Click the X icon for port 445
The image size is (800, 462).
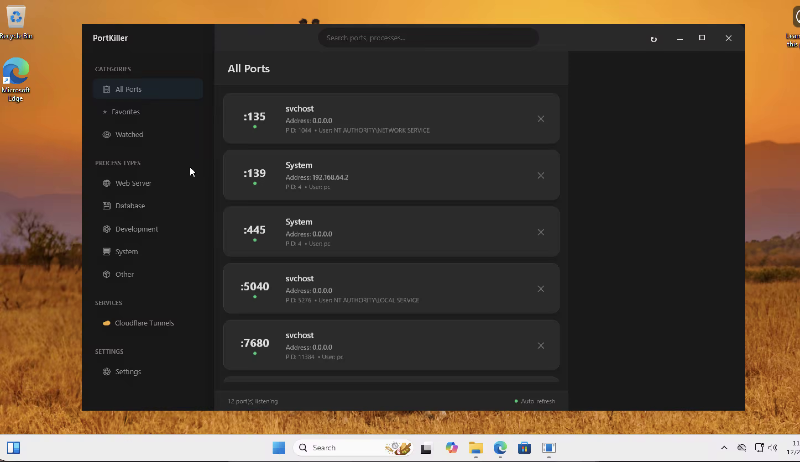point(541,232)
